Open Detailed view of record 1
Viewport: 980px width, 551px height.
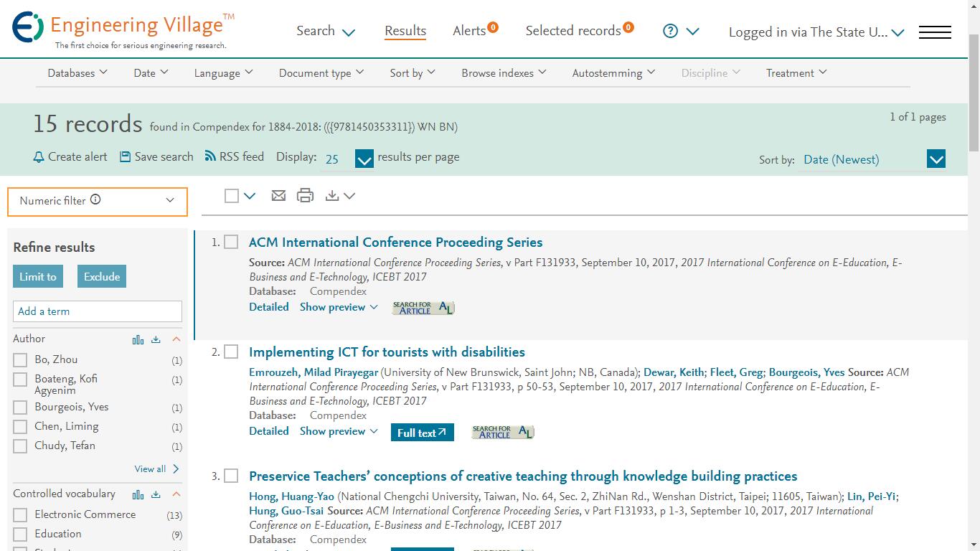[x=269, y=307]
